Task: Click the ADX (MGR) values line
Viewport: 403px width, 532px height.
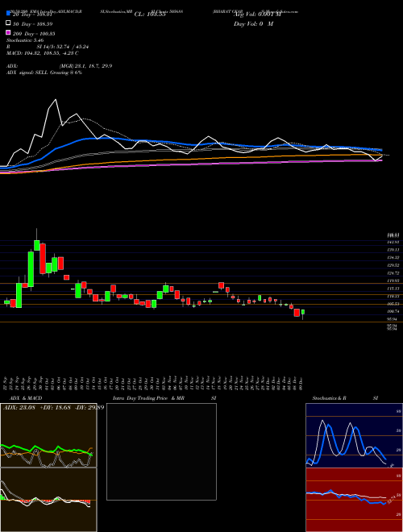Action: click(x=60, y=66)
